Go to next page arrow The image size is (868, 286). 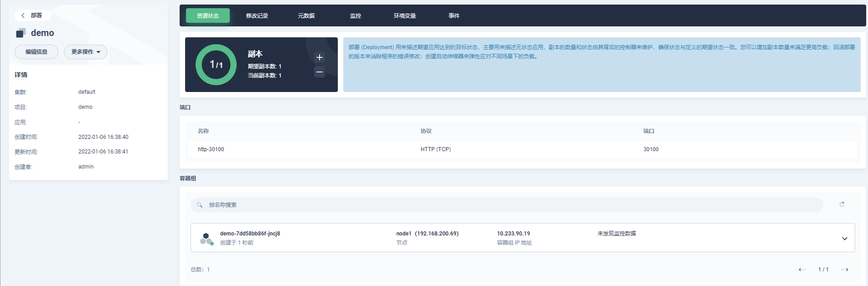coord(844,270)
